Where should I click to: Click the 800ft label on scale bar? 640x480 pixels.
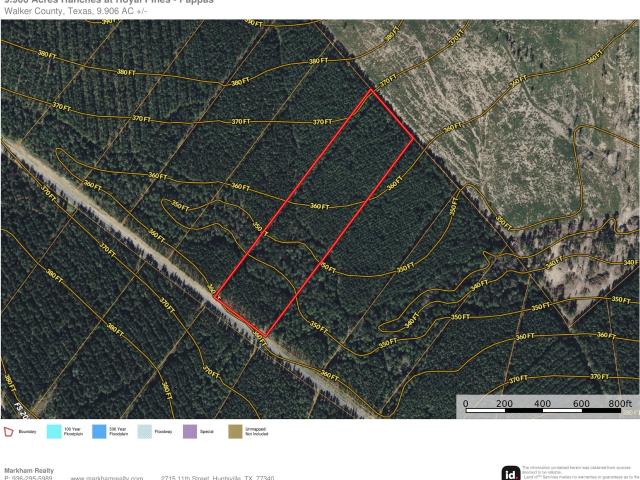[620, 403]
